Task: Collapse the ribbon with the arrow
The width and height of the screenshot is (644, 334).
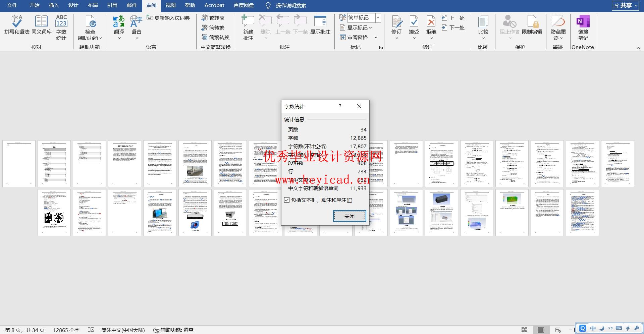Action: [638, 48]
